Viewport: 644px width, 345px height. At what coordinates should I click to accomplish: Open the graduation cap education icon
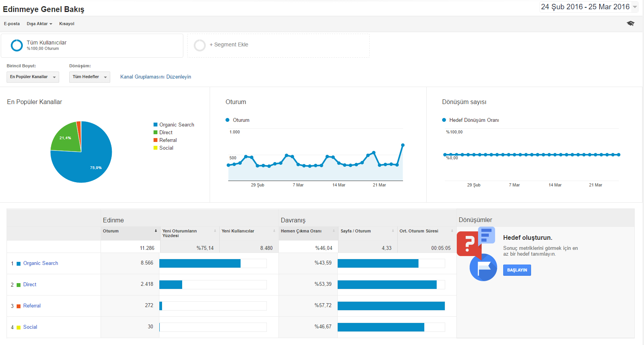(630, 24)
